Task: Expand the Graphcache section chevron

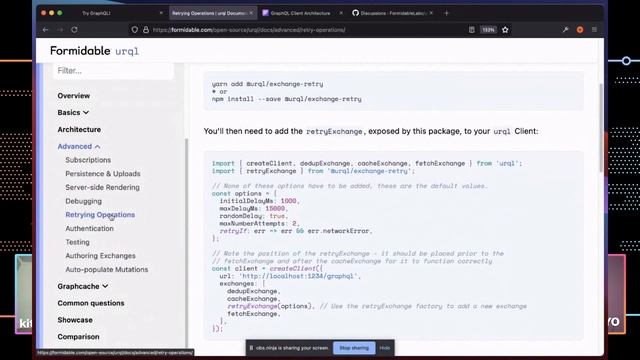Action: point(105,287)
